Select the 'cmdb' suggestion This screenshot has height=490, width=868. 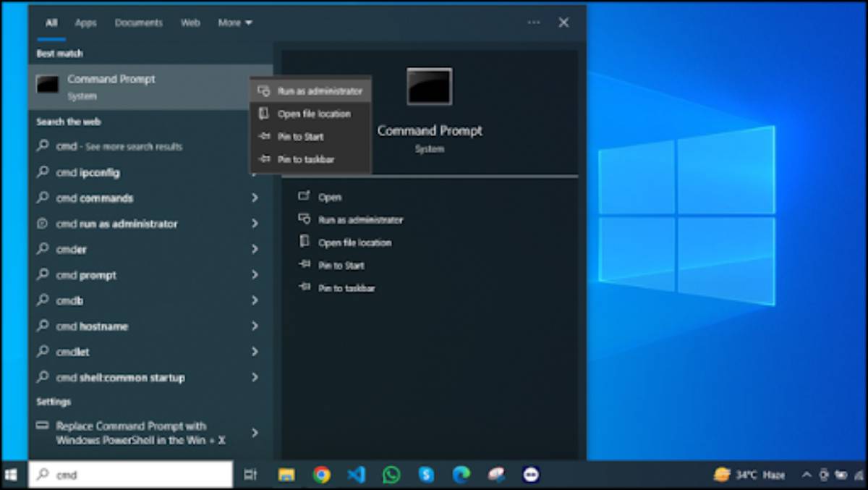pos(150,300)
